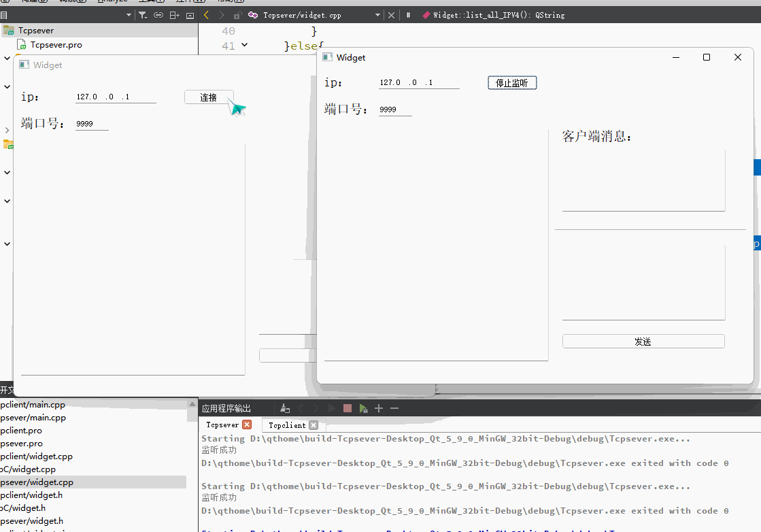Click the split panel icon in sidebar toolbar
The image size is (761, 532).
click(174, 15)
